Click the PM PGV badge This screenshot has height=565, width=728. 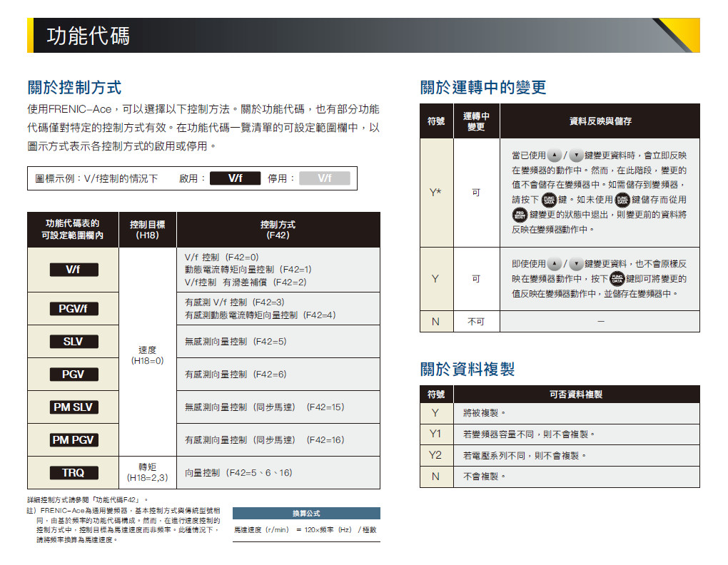click(74, 439)
